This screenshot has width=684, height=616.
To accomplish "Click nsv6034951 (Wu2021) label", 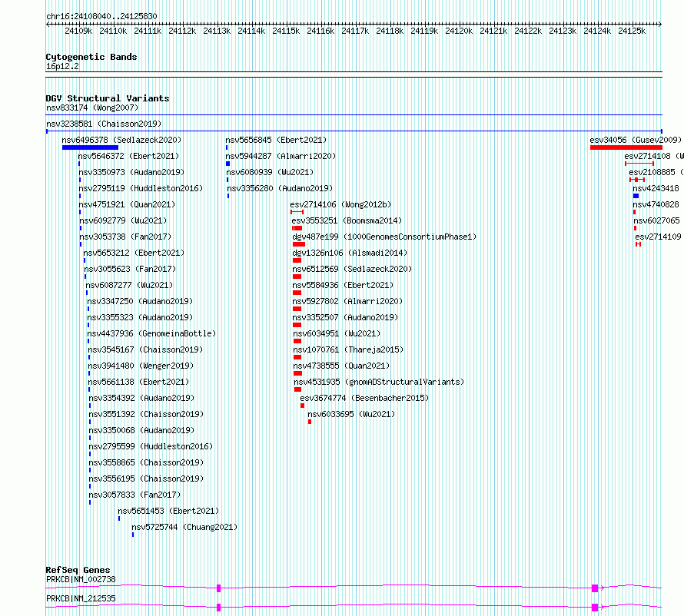I will pyautogui.click(x=337, y=333).
